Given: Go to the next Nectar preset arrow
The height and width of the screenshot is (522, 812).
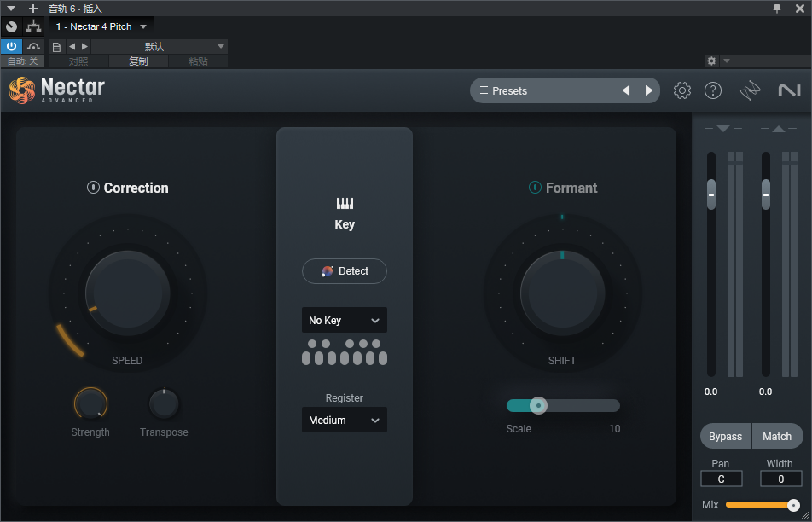Looking at the screenshot, I should pyautogui.click(x=648, y=90).
